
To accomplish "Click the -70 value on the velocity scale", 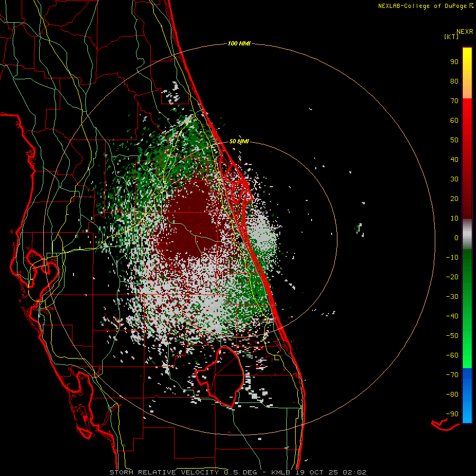I will point(452,375).
